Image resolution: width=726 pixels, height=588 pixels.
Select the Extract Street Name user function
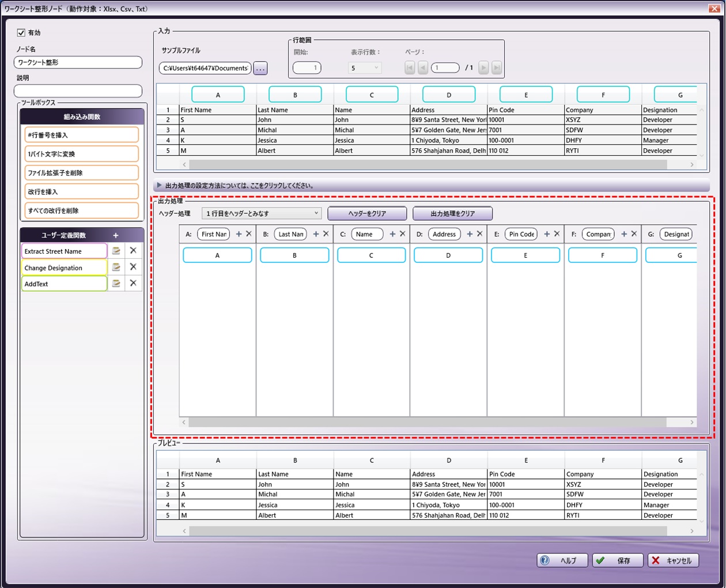(x=65, y=251)
